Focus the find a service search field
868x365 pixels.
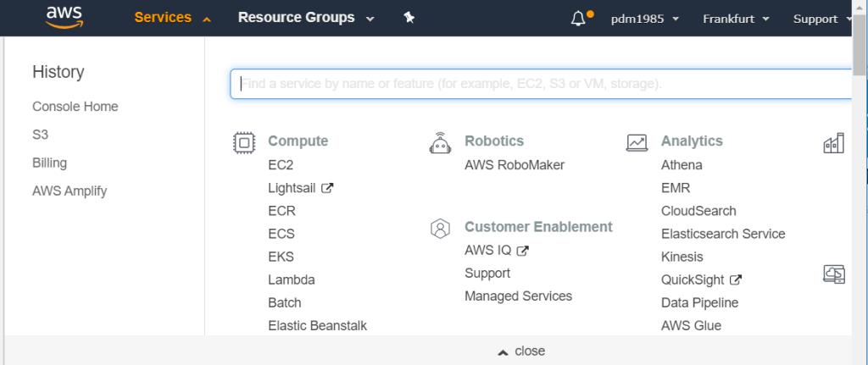(x=541, y=84)
